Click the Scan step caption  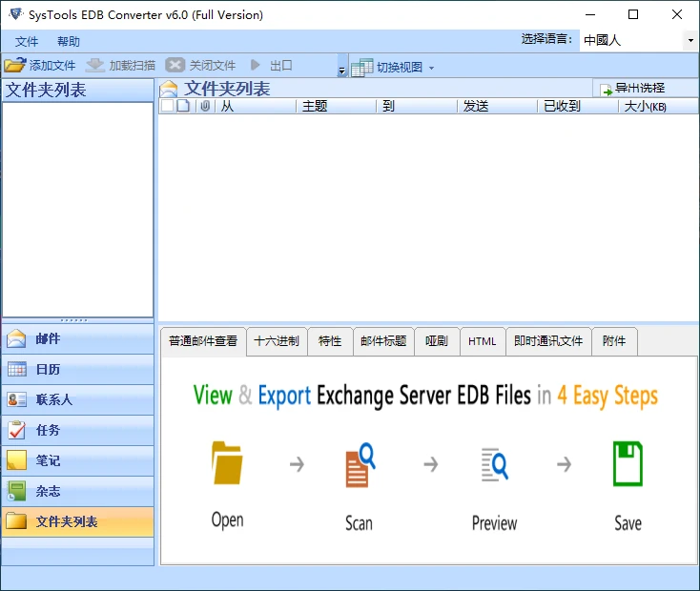click(359, 523)
